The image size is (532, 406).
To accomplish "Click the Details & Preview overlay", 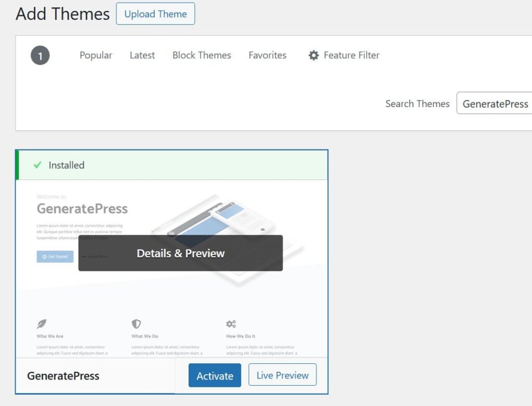I will [180, 253].
